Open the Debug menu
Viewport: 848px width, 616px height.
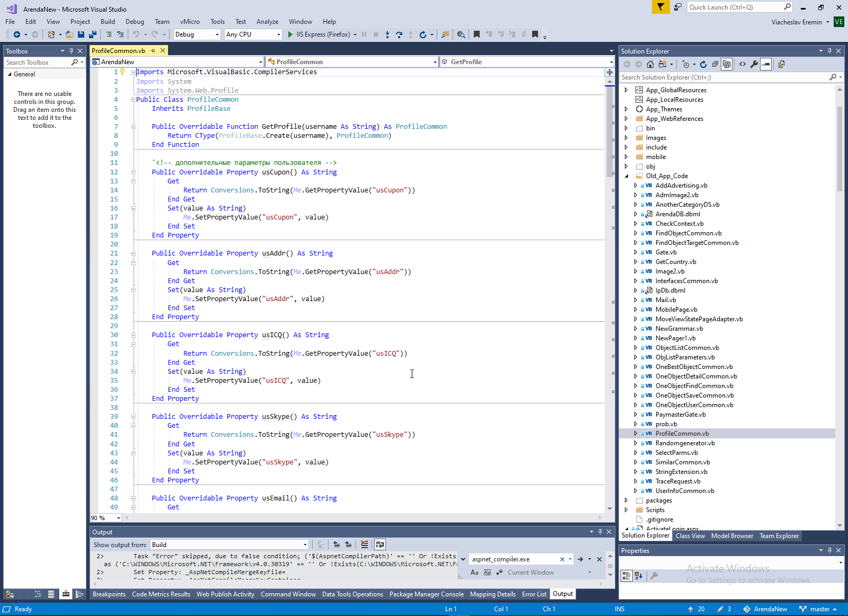pos(135,22)
